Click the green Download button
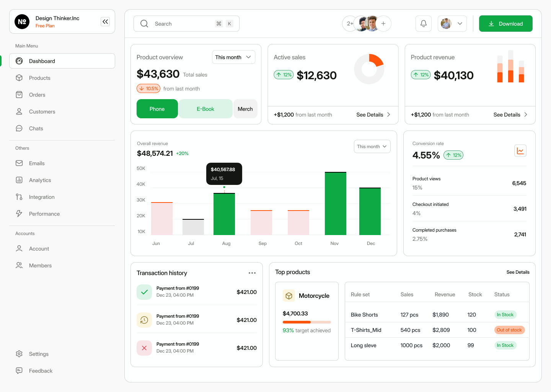The width and height of the screenshot is (551, 392). [x=506, y=24]
